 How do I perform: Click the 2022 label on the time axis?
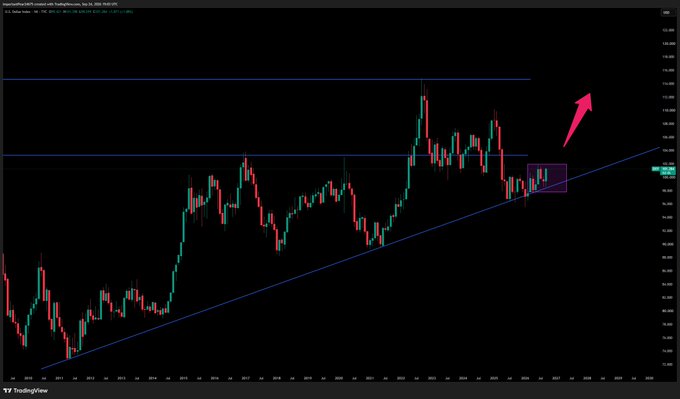pos(401,378)
